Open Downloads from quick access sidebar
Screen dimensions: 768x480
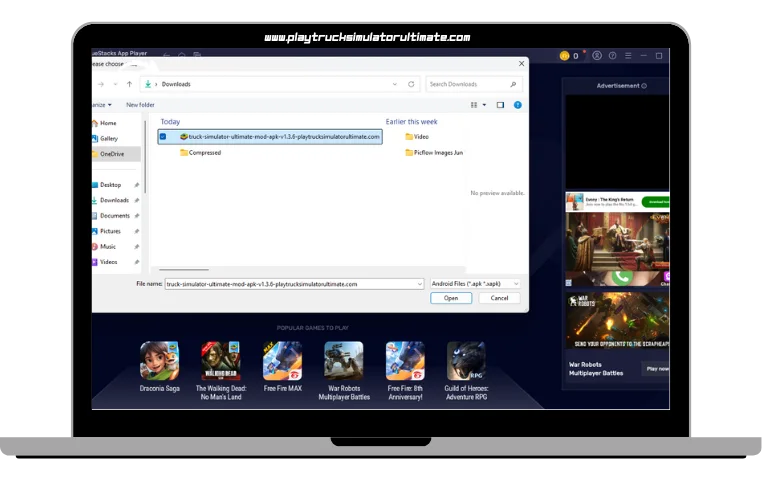[x=114, y=200]
